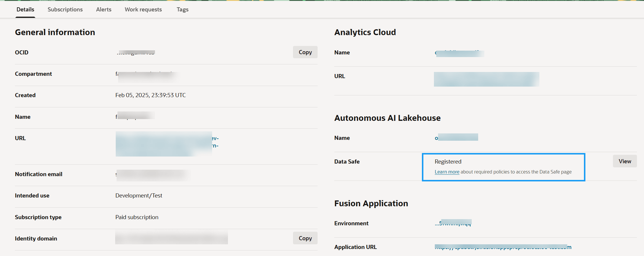Click the 'Autonomous AI Lakehouse' heading
Image resolution: width=644 pixels, height=256 pixels.
point(387,118)
